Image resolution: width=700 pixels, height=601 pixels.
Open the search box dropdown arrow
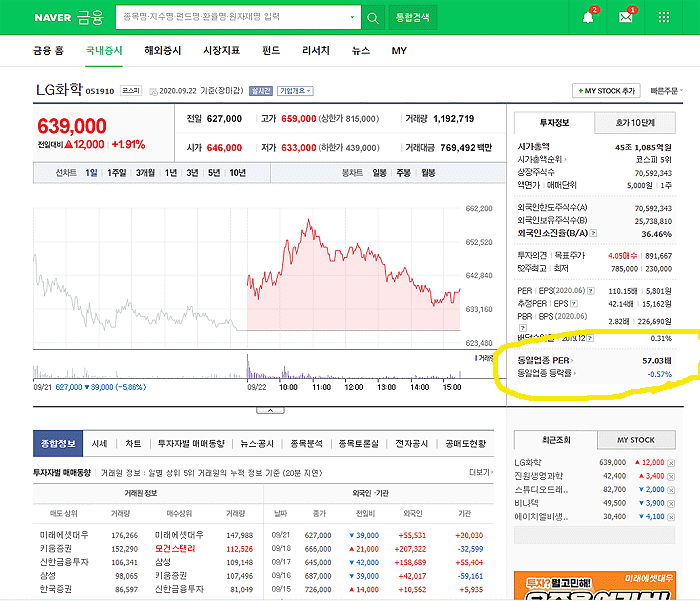click(352, 17)
